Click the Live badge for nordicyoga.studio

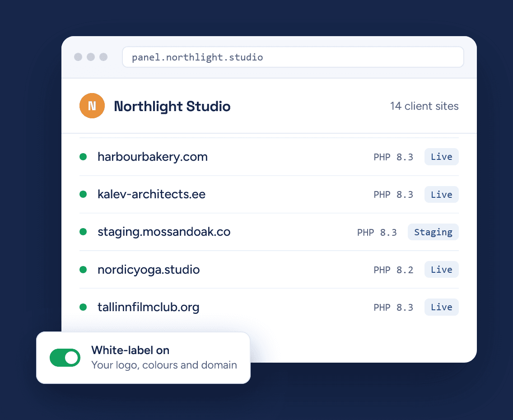tap(441, 270)
